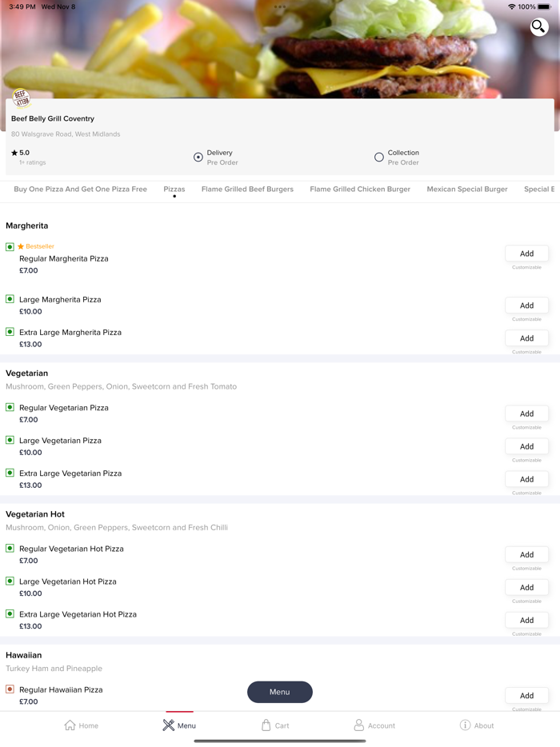Open 'Extra Large Margherita Pizza' item
This screenshot has height=747, width=560.
(70, 333)
